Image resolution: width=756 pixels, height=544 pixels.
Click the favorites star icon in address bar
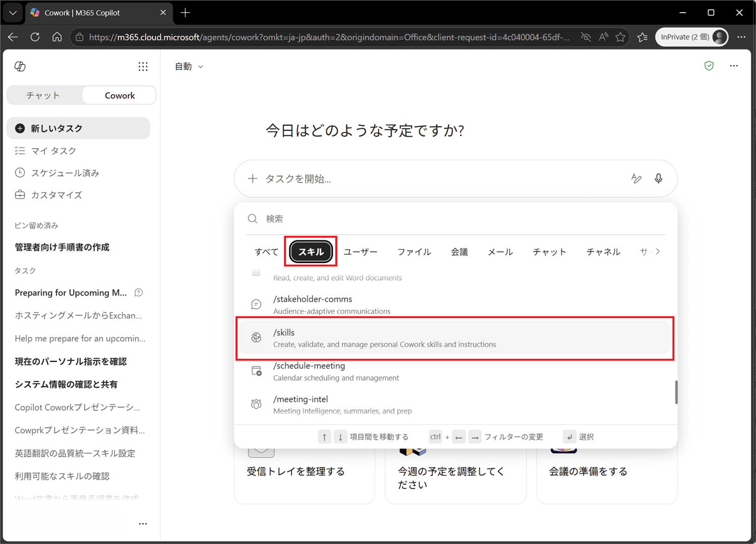pos(620,37)
